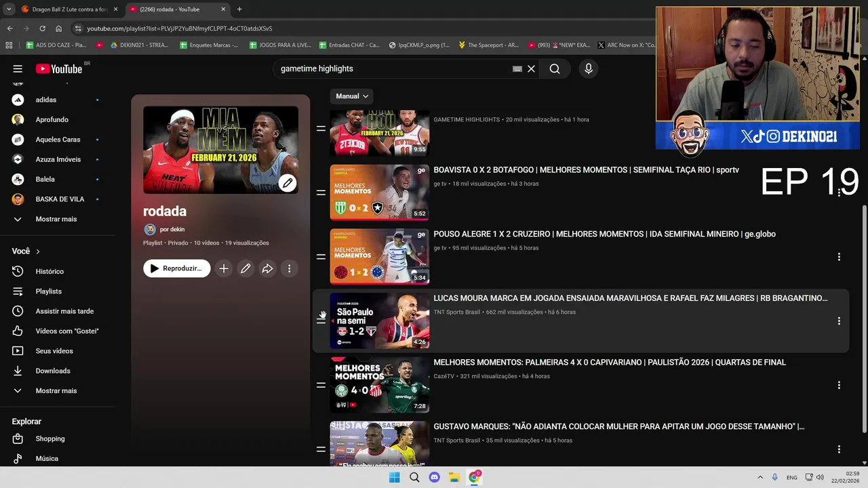Image resolution: width=868 pixels, height=488 pixels.
Task: Open options for the LUCAS MOURA video
Action: tap(839, 321)
